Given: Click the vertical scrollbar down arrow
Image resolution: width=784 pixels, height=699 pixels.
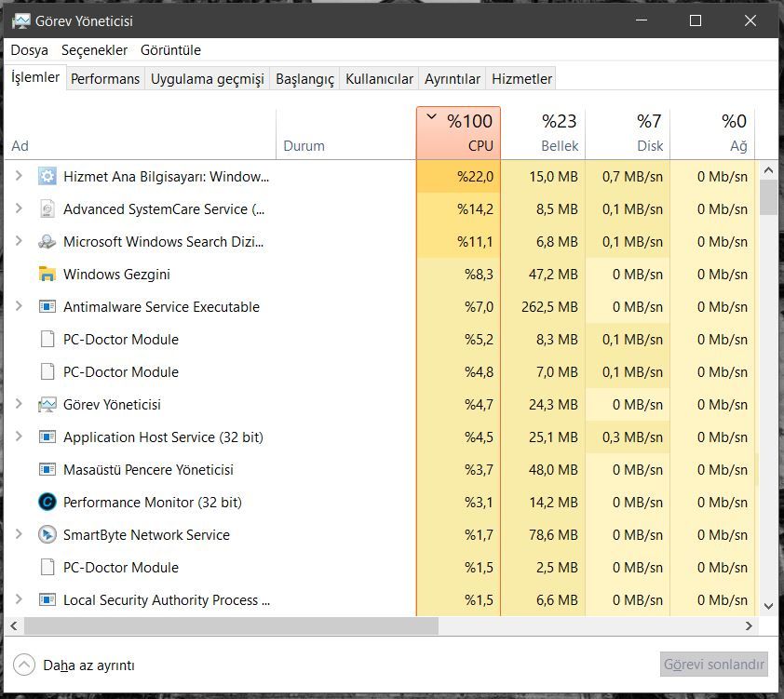Looking at the screenshot, I should [768, 606].
